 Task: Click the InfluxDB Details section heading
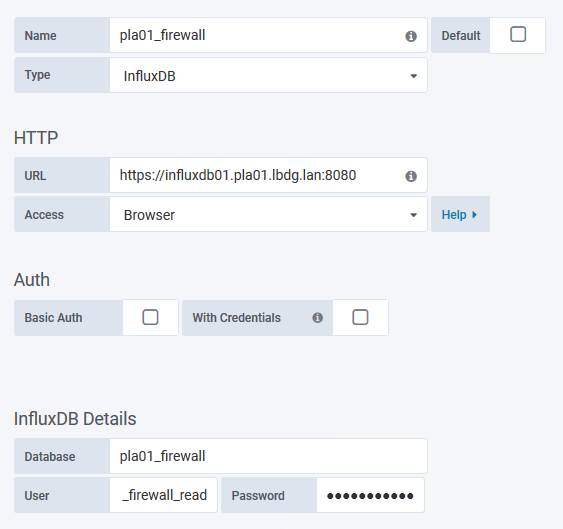75,419
